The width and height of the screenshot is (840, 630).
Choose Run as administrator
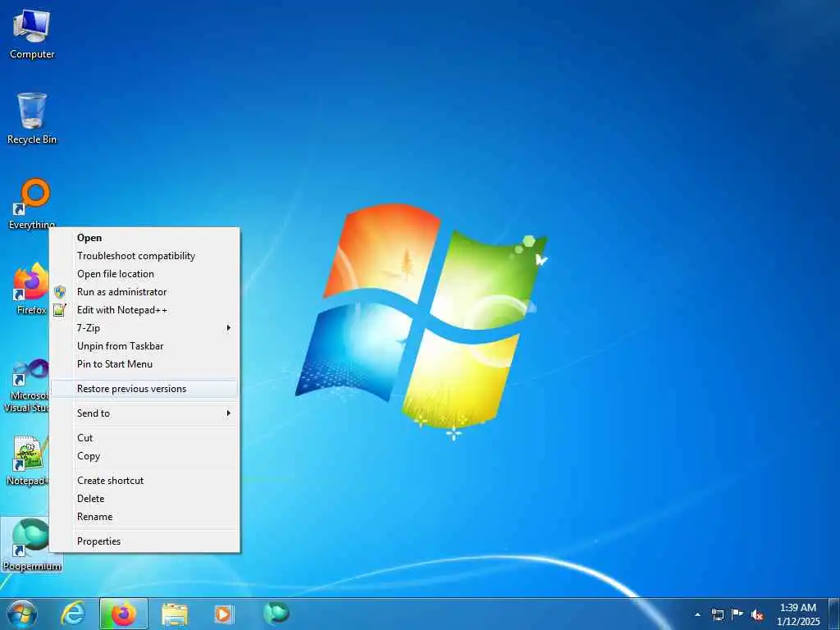[x=144, y=292]
